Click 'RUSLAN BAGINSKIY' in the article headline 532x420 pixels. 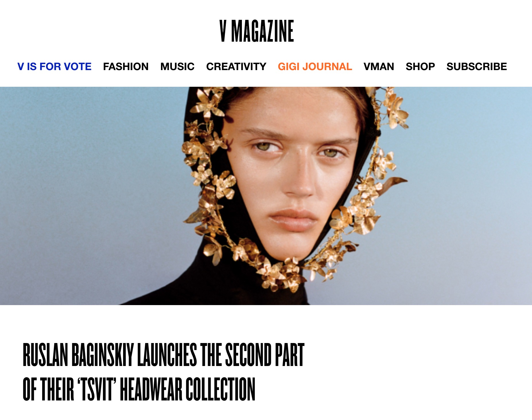coord(78,355)
